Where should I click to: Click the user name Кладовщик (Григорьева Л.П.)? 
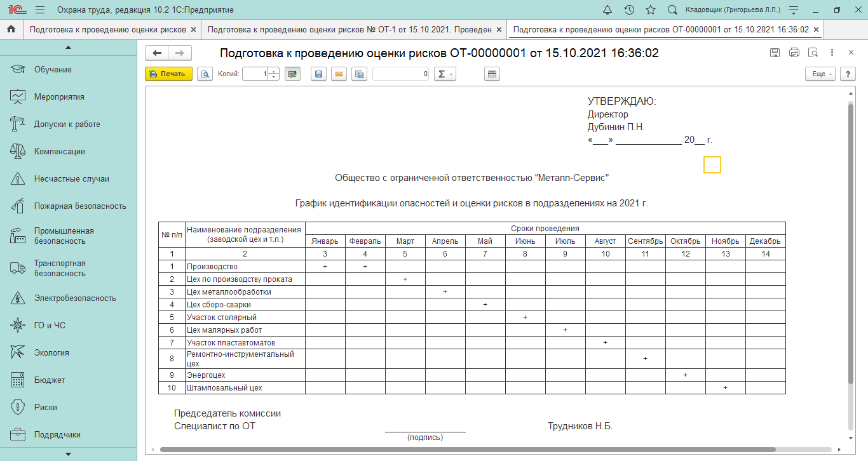click(x=733, y=10)
